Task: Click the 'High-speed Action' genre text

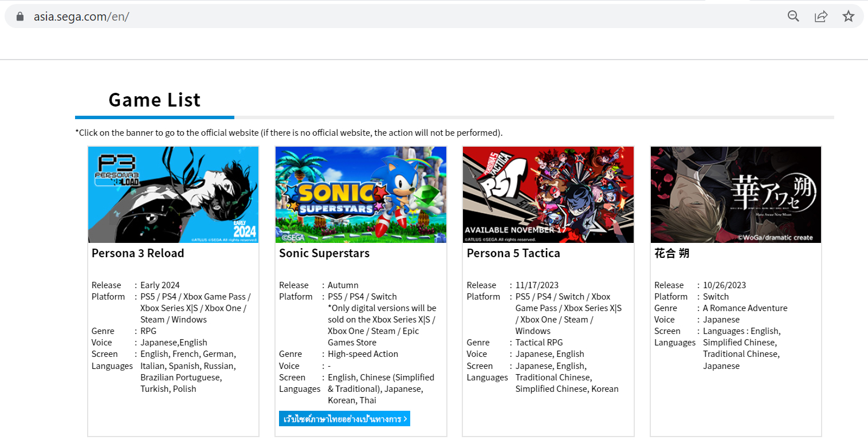Action: tap(363, 354)
